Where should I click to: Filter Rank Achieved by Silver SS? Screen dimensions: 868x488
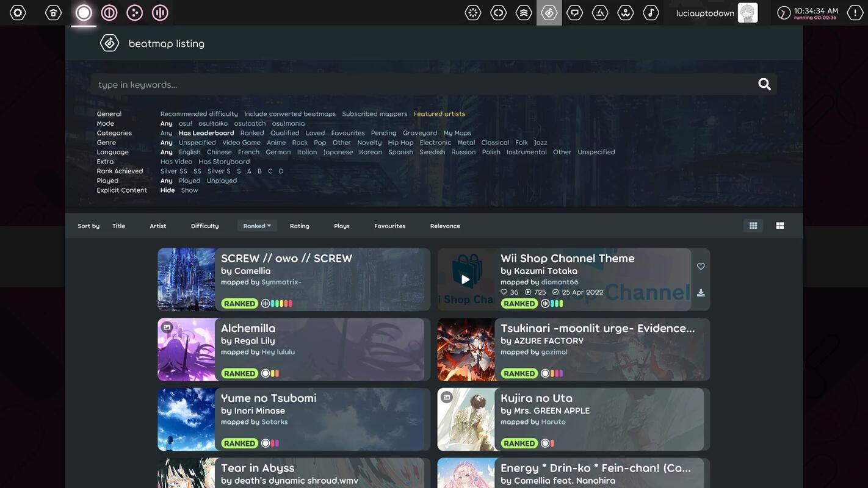coord(174,171)
